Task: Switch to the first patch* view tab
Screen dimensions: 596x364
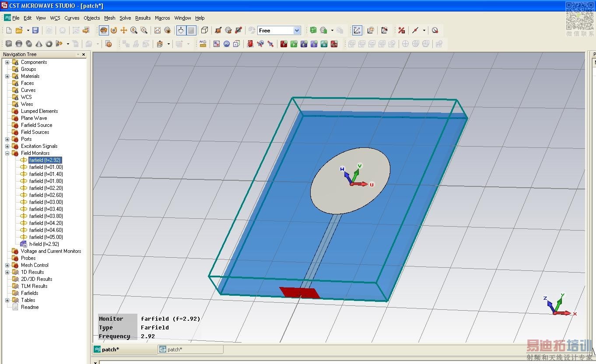Action: 124,349
